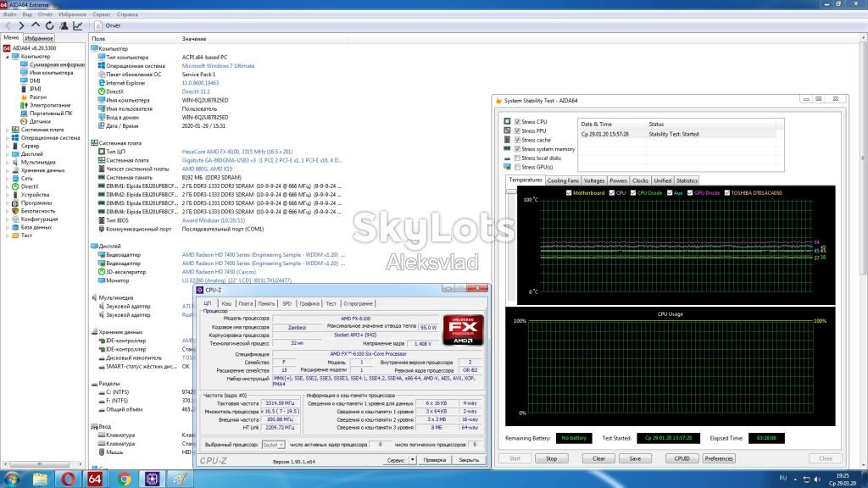Expand the Дисплей tree node

[x=8, y=154]
